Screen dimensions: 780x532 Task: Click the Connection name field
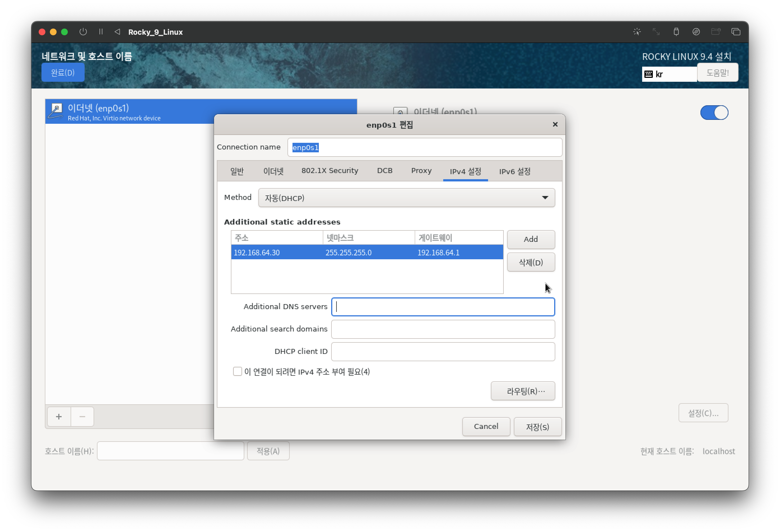[x=424, y=147]
